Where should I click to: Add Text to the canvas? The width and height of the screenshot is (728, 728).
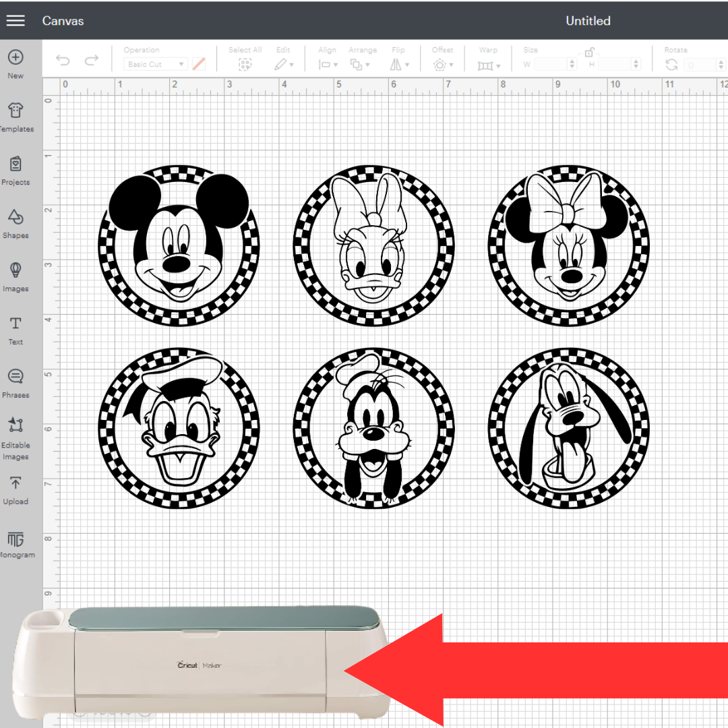point(16,330)
